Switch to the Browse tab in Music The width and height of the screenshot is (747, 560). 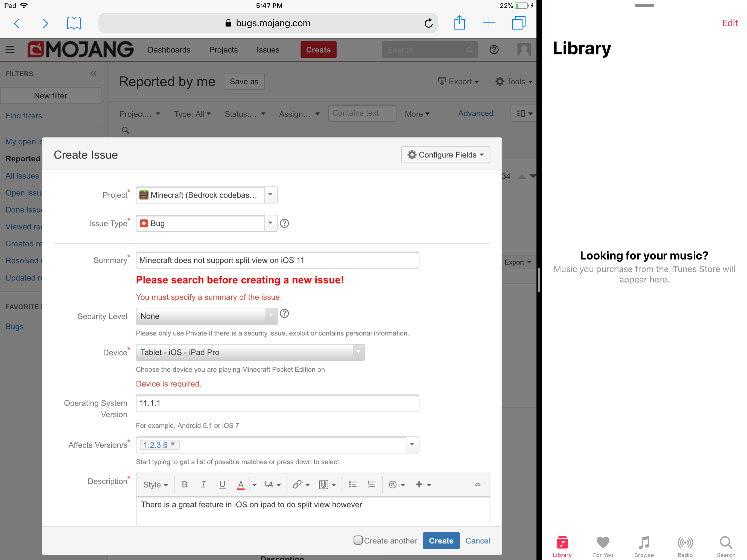(644, 546)
